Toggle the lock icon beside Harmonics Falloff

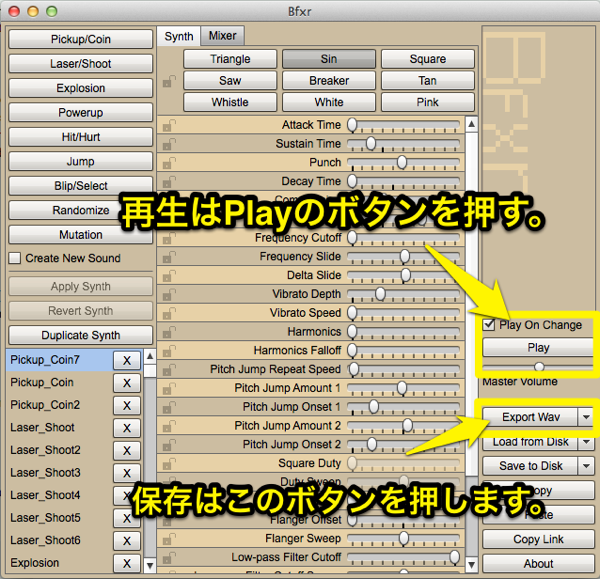pyautogui.click(x=169, y=351)
